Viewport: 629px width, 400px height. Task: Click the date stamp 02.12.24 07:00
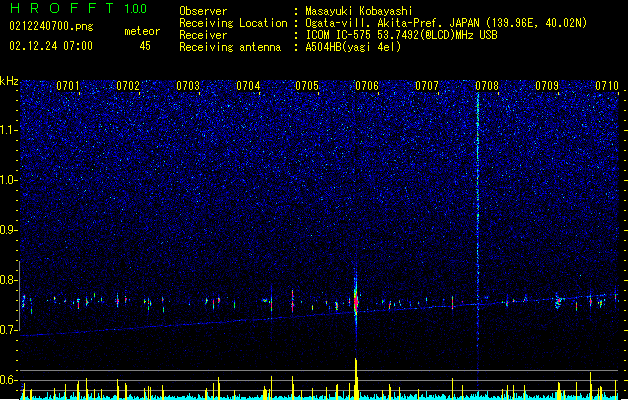(51, 46)
